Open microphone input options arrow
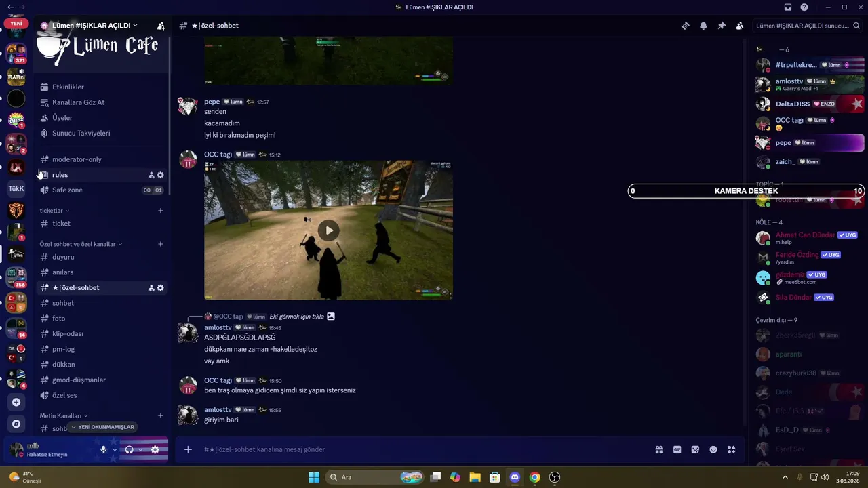Screen dimensions: 868x488 tap(115, 449)
